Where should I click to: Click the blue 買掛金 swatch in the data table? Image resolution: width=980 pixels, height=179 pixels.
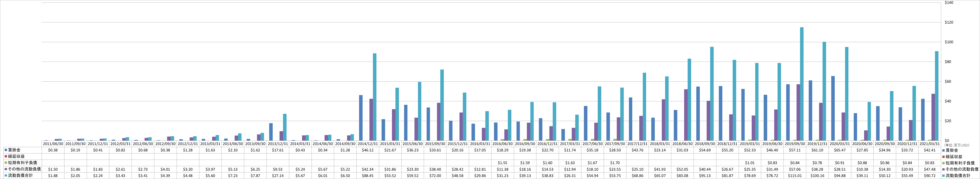point(6,150)
